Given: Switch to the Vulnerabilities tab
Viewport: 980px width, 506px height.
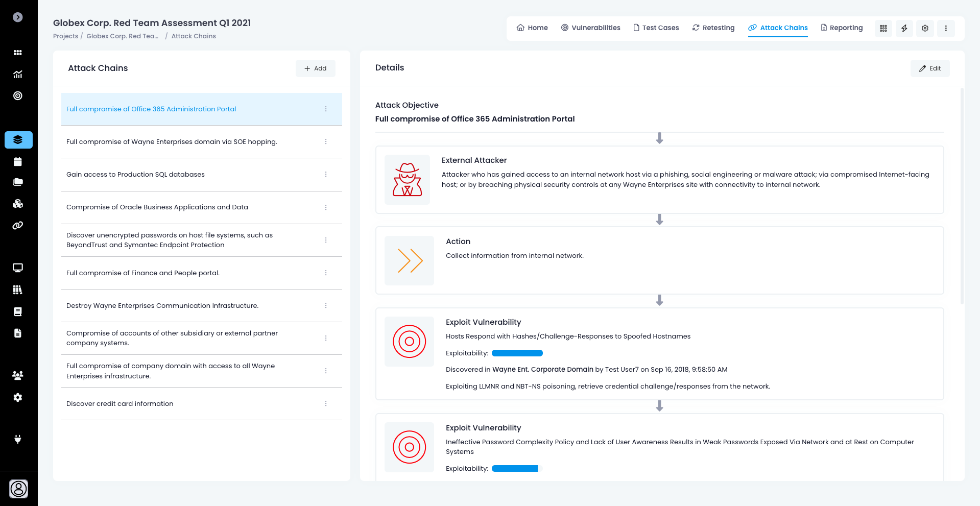Looking at the screenshot, I should click(x=590, y=28).
